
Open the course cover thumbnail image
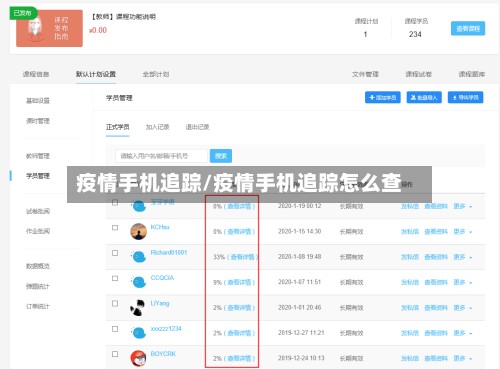pos(49,28)
